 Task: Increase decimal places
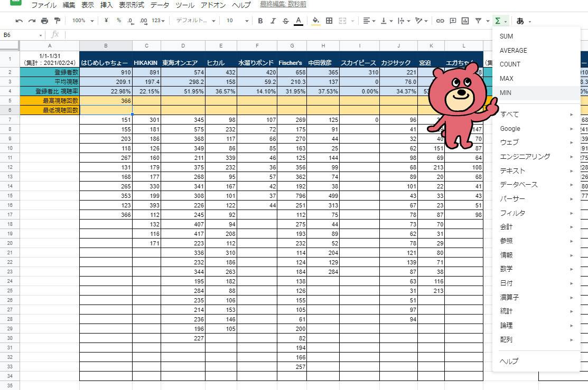point(143,21)
